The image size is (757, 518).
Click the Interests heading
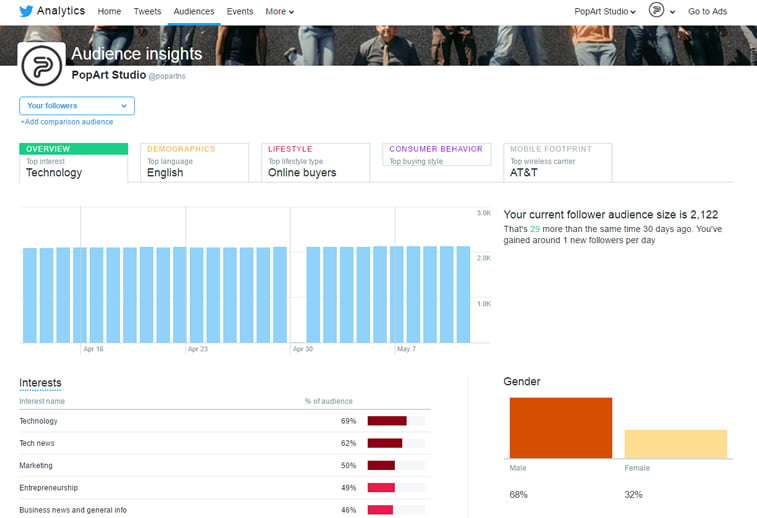[40, 383]
